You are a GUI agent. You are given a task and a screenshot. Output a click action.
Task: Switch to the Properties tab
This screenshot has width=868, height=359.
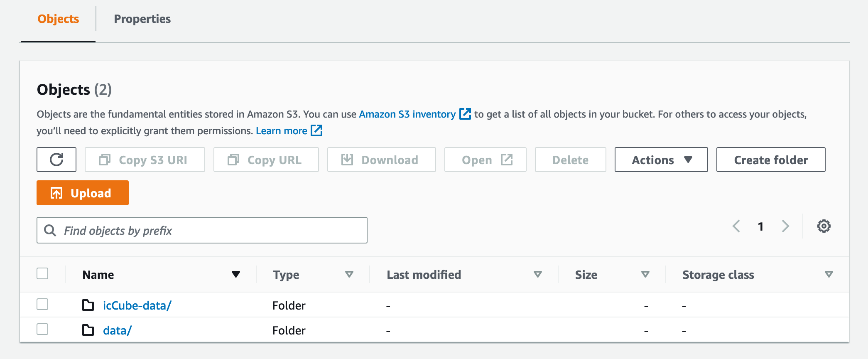pyautogui.click(x=142, y=19)
